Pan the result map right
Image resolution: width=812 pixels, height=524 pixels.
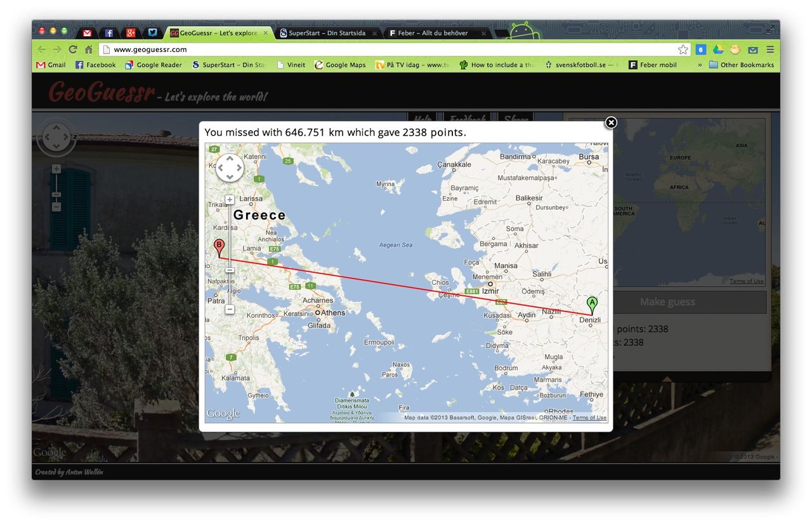tap(239, 168)
